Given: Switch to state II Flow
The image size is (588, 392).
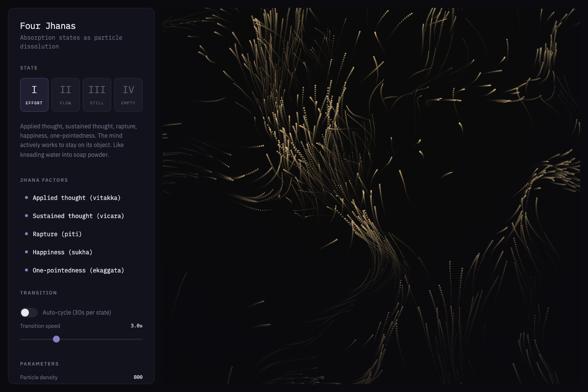Looking at the screenshot, I should pyautogui.click(x=66, y=95).
